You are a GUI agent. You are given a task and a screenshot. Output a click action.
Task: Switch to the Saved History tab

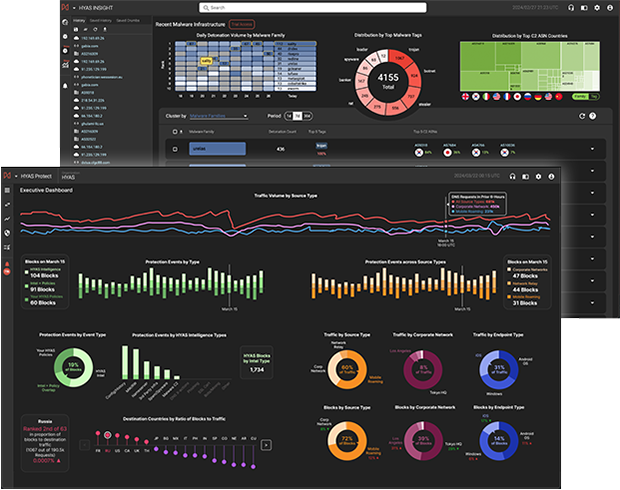point(100,20)
